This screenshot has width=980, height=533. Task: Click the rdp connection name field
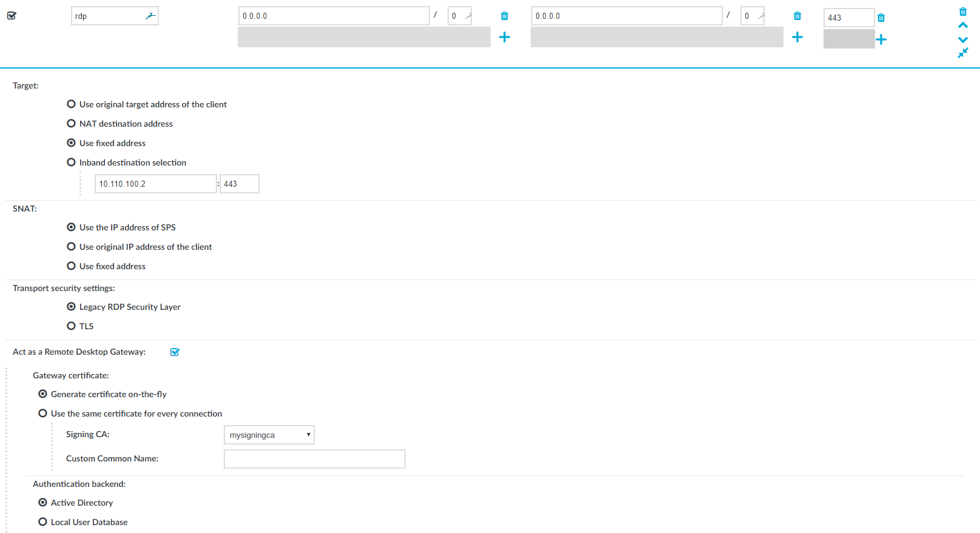pyautogui.click(x=115, y=16)
